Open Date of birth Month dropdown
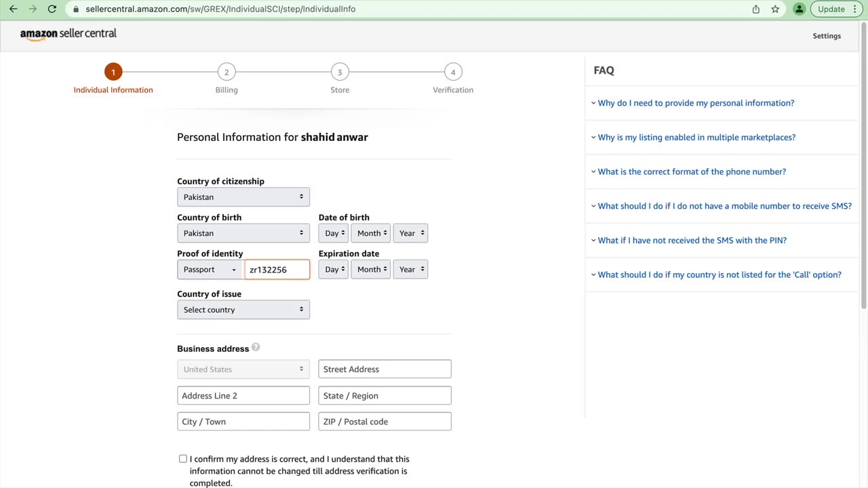The height and width of the screenshot is (488, 868). (371, 233)
